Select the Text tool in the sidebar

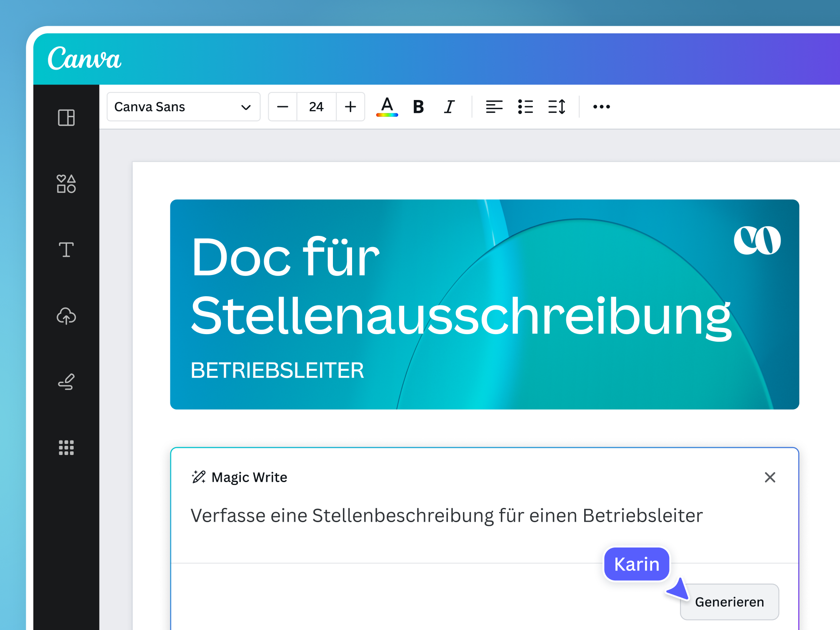[x=66, y=250]
